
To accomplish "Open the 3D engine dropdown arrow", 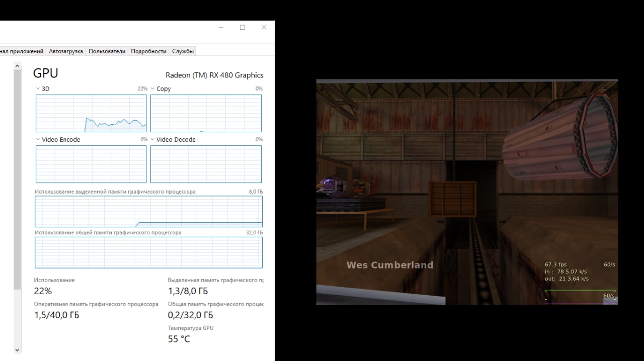I will (x=38, y=88).
